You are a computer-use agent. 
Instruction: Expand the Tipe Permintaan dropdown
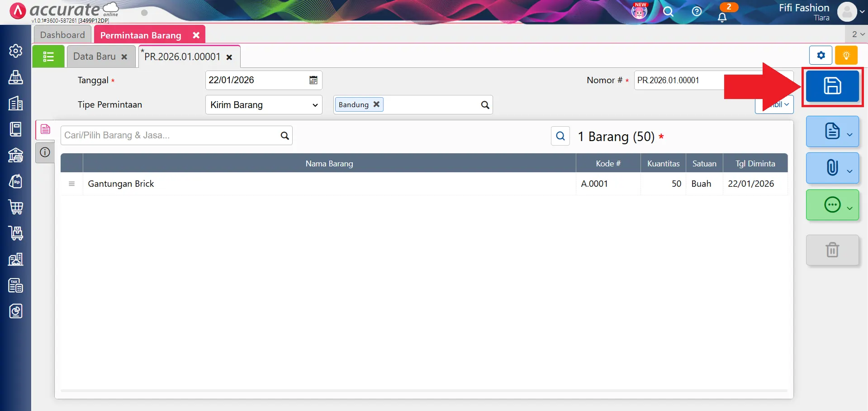click(264, 105)
